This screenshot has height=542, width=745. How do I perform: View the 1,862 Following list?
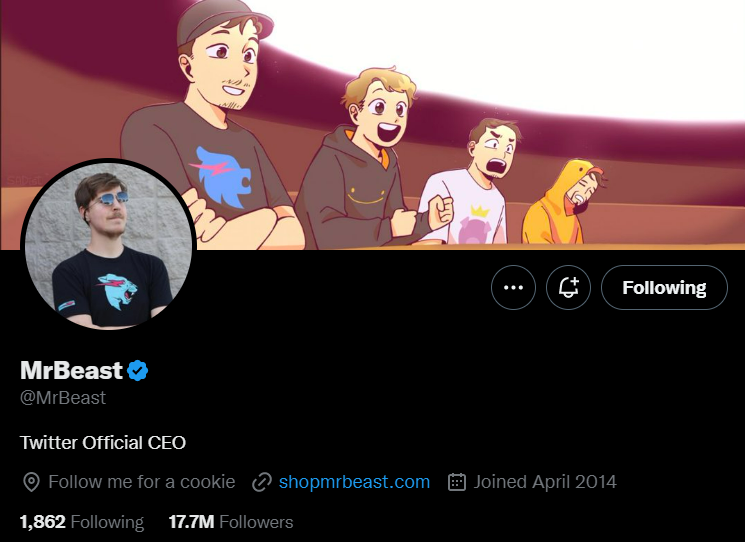pos(82,522)
